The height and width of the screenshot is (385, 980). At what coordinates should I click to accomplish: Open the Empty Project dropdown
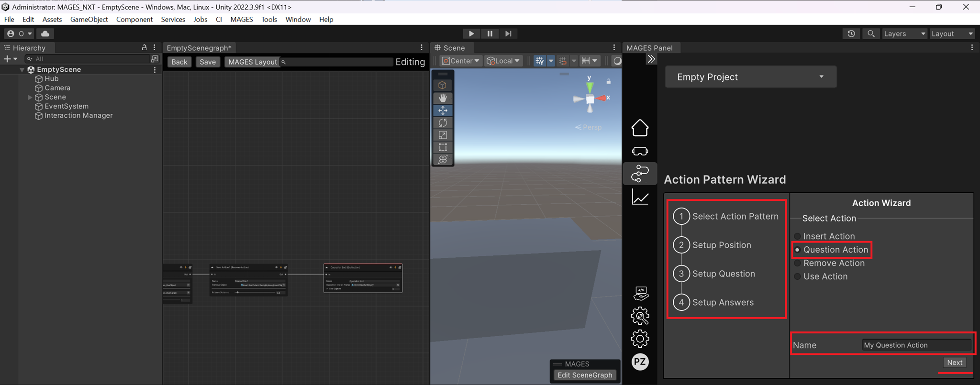(750, 77)
